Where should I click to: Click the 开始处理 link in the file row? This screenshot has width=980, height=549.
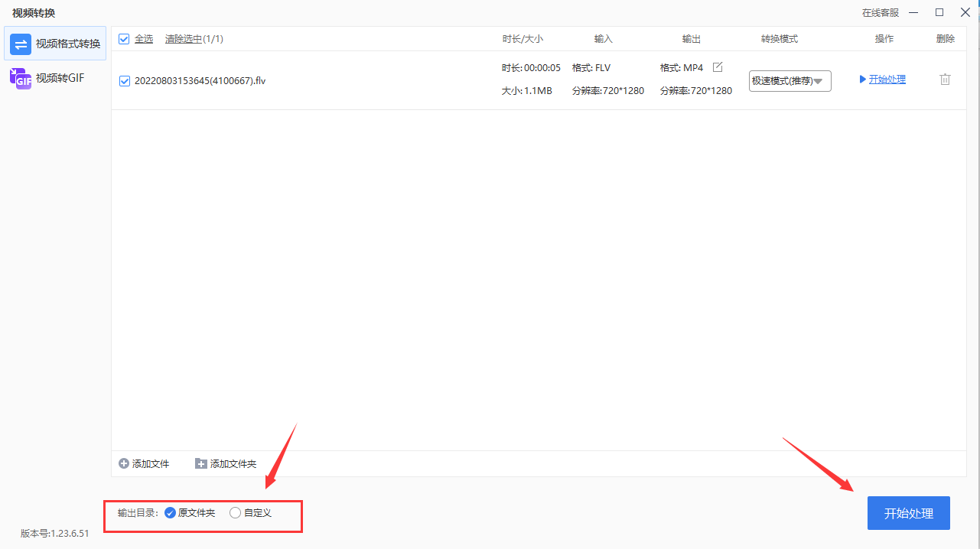tap(887, 80)
